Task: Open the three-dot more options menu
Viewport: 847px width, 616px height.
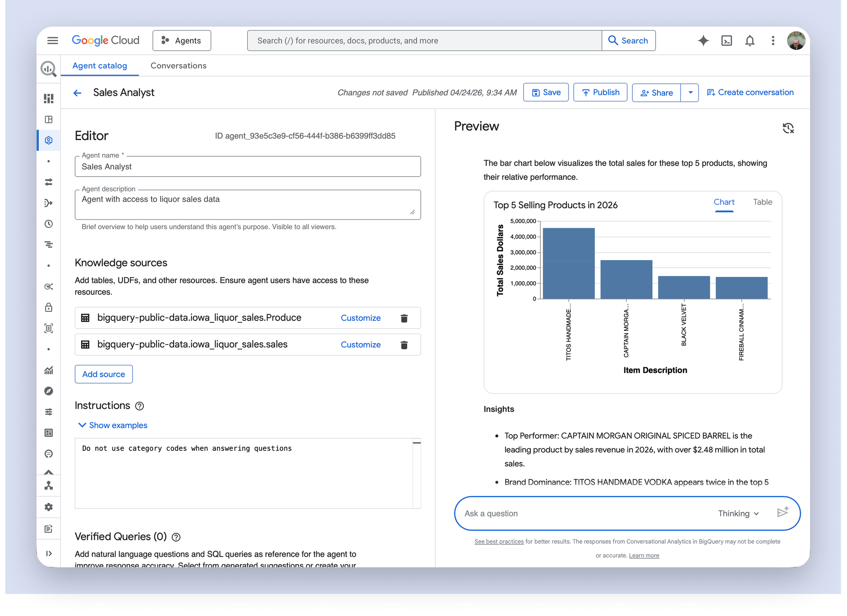Action: pyautogui.click(x=773, y=40)
